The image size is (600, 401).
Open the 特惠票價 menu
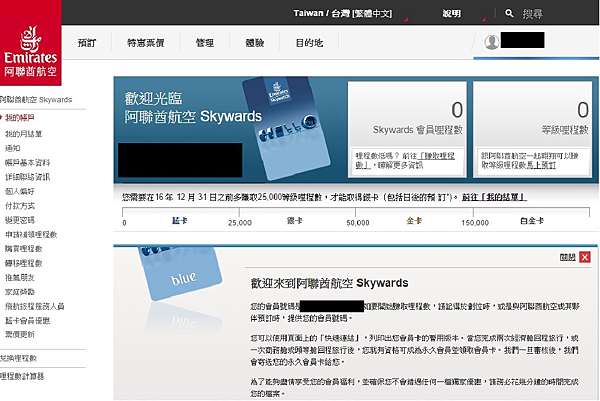pyautogui.click(x=145, y=42)
